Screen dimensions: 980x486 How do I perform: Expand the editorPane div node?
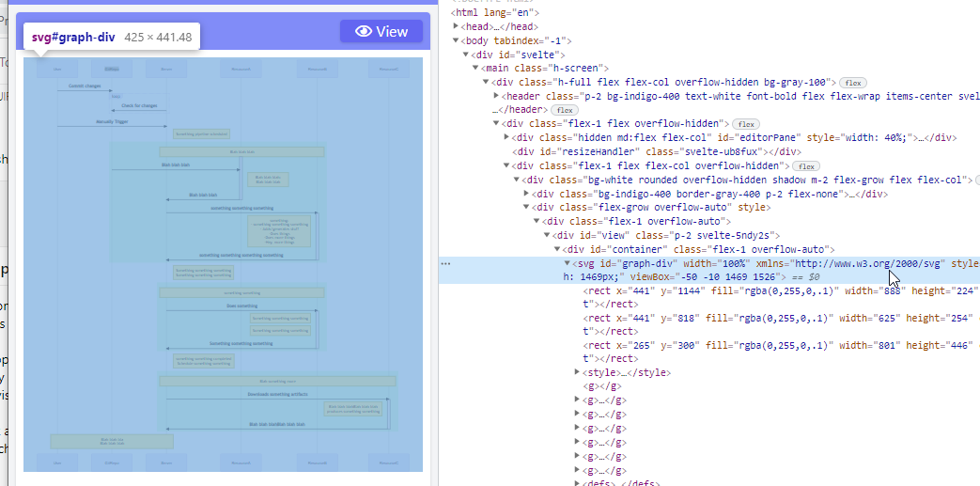point(506,137)
